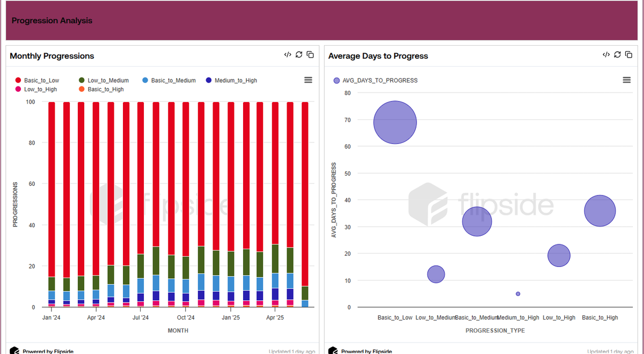Toggle Medium_to_High legend series

[x=231, y=81]
